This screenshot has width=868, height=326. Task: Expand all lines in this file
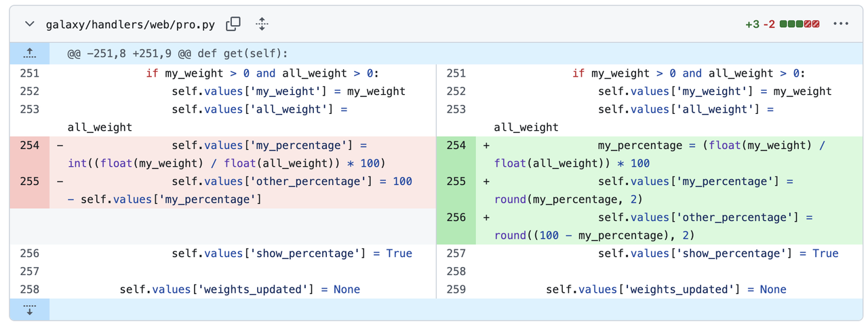pyautogui.click(x=262, y=24)
